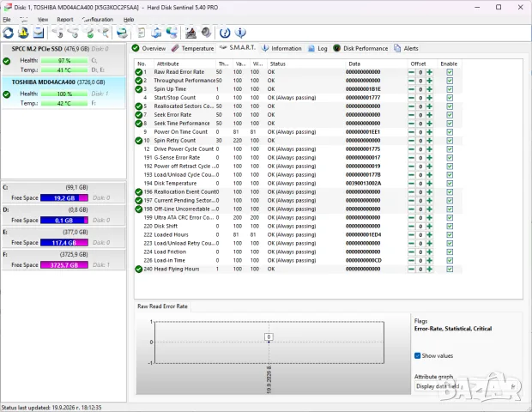Click the teal surface test disk icon
Image resolution: width=532 pixels, height=412 pixels.
(122, 33)
